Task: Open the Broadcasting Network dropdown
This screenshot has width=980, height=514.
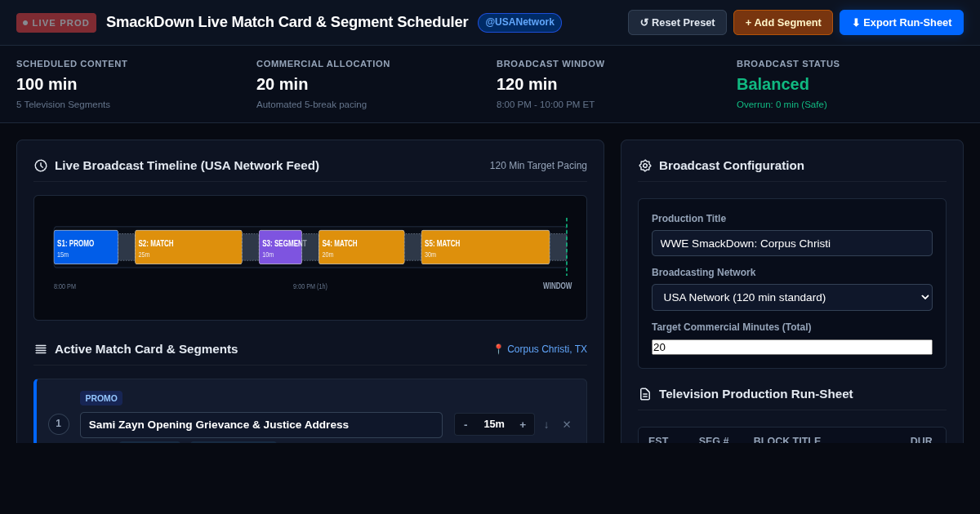Action: point(792,297)
